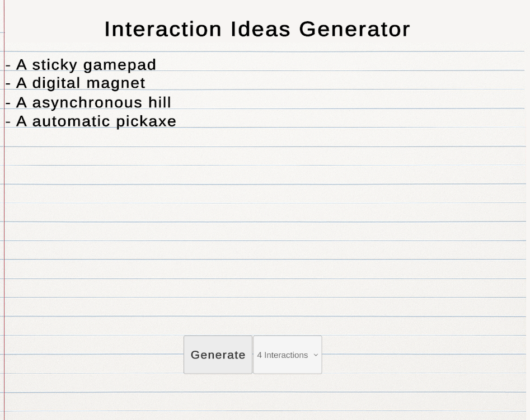This screenshot has height=420, width=530.
Task: Select the "A sticky gamepad" idea line
Action: click(81, 65)
